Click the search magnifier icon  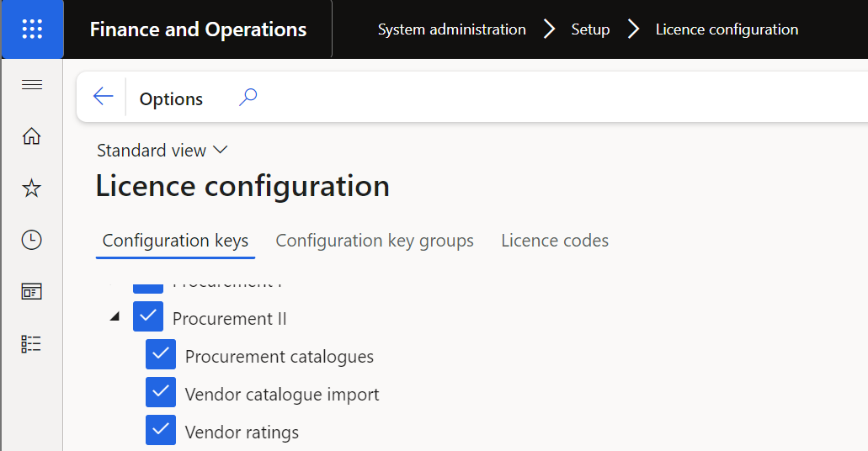point(248,97)
